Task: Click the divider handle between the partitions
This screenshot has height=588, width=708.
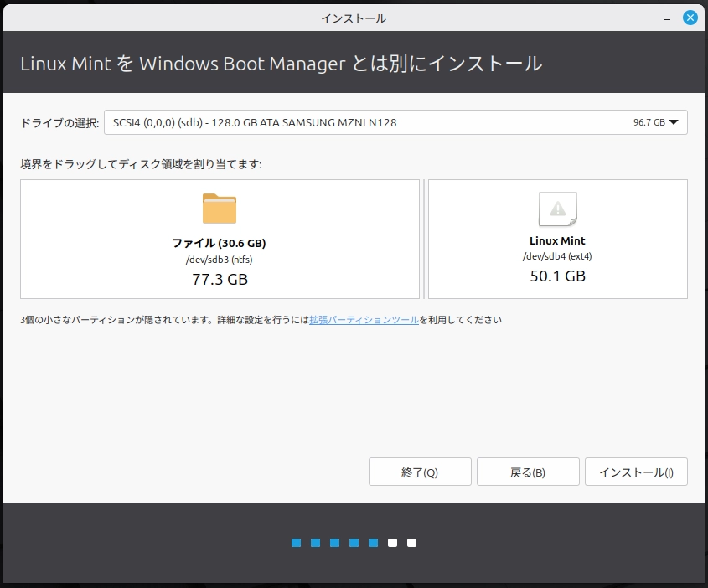Action: point(424,239)
